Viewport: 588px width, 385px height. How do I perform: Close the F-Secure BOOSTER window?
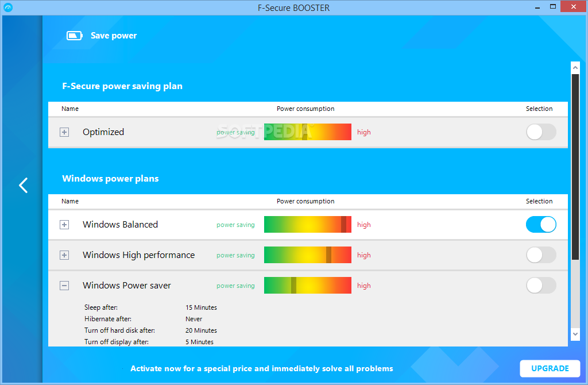(x=573, y=7)
